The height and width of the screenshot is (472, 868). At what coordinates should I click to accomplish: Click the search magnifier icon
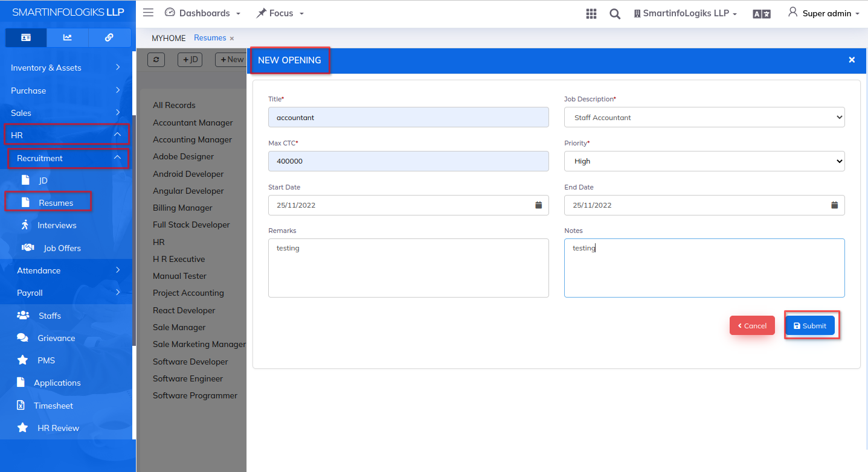(615, 14)
